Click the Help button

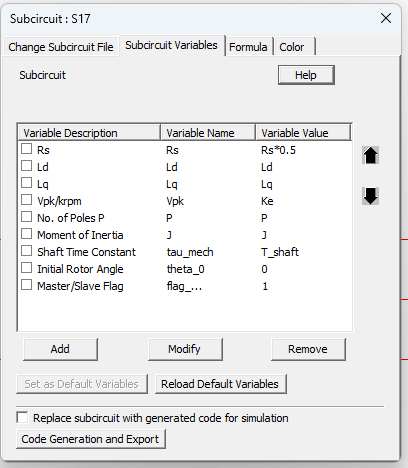click(306, 75)
